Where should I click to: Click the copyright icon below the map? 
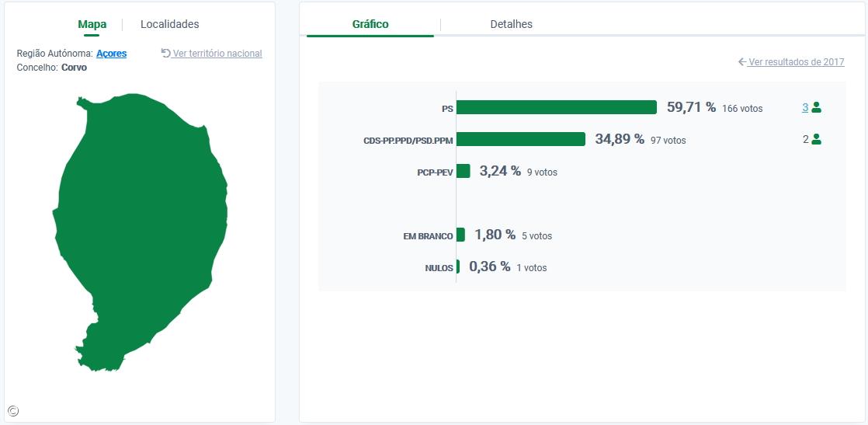pyautogui.click(x=12, y=411)
